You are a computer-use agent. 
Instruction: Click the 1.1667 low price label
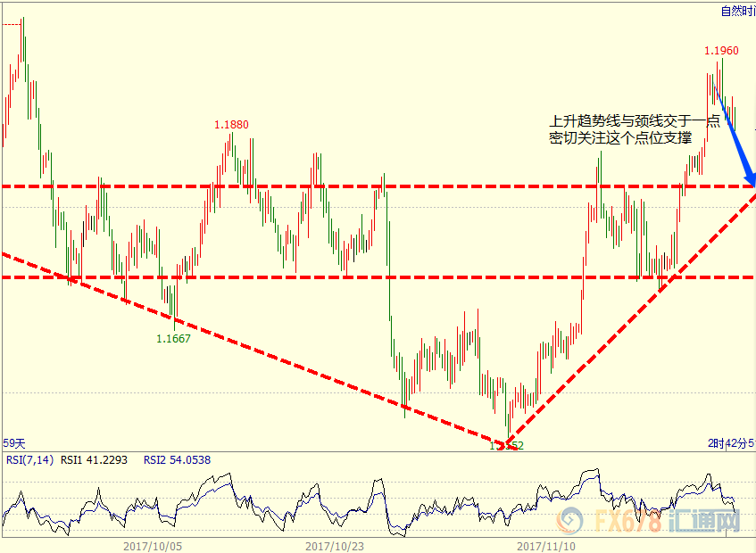pyautogui.click(x=173, y=338)
